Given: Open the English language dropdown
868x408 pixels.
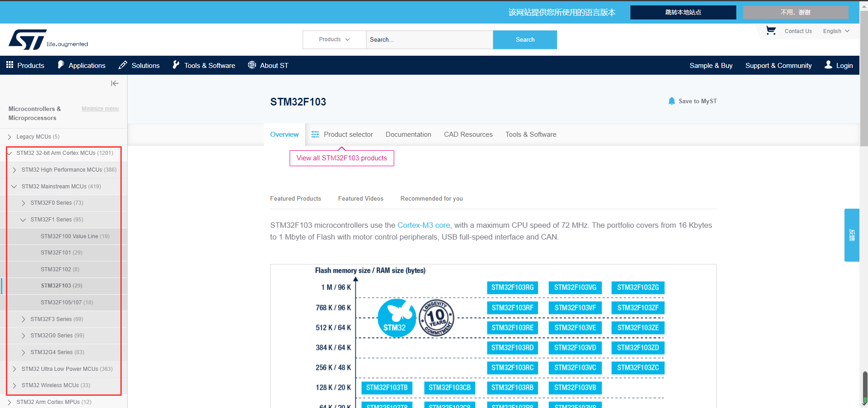Looking at the screenshot, I should tap(836, 31).
